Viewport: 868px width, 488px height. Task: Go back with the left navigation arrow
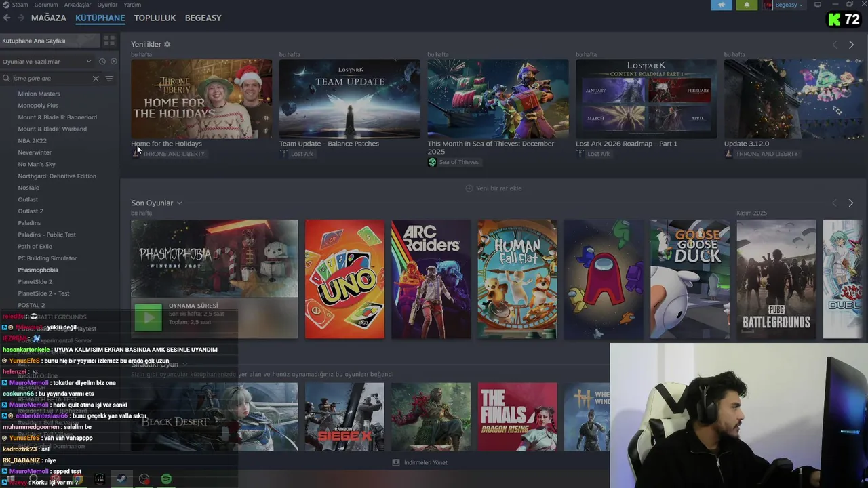pyautogui.click(x=7, y=18)
